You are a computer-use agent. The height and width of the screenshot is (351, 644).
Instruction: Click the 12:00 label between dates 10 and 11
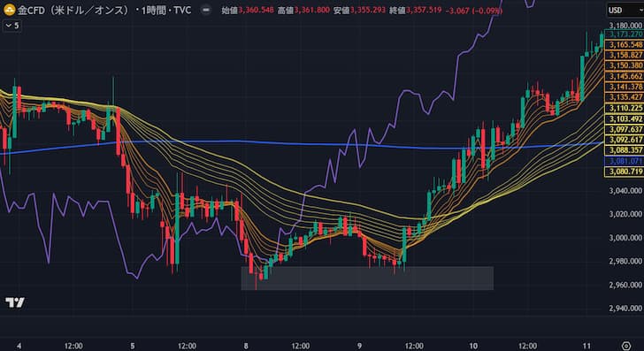click(x=527, y=346)
